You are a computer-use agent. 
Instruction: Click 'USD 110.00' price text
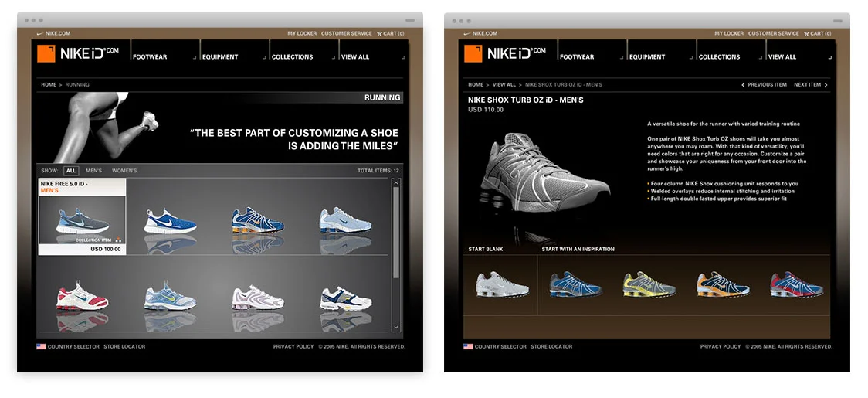(x=486, y=110)
